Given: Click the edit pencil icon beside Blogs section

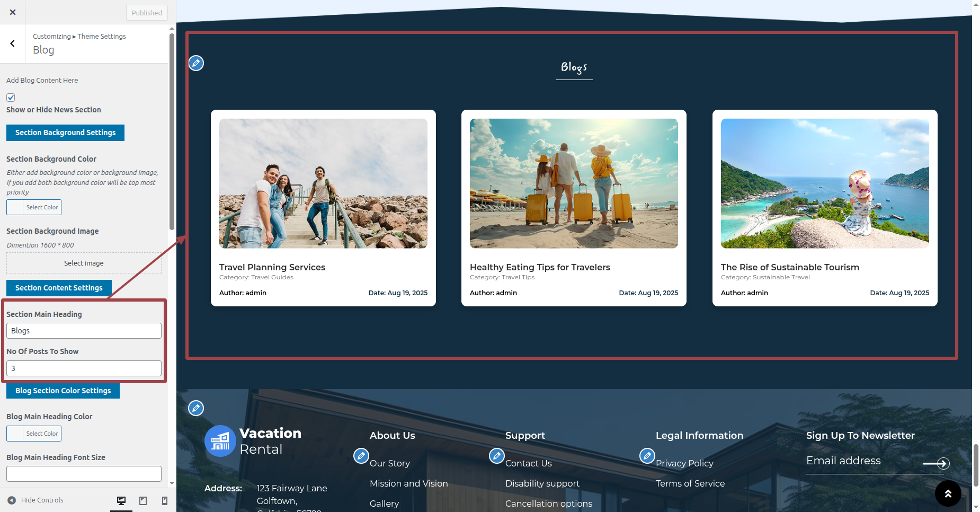Looking at the screenshot, I should [x=196, y=63].
